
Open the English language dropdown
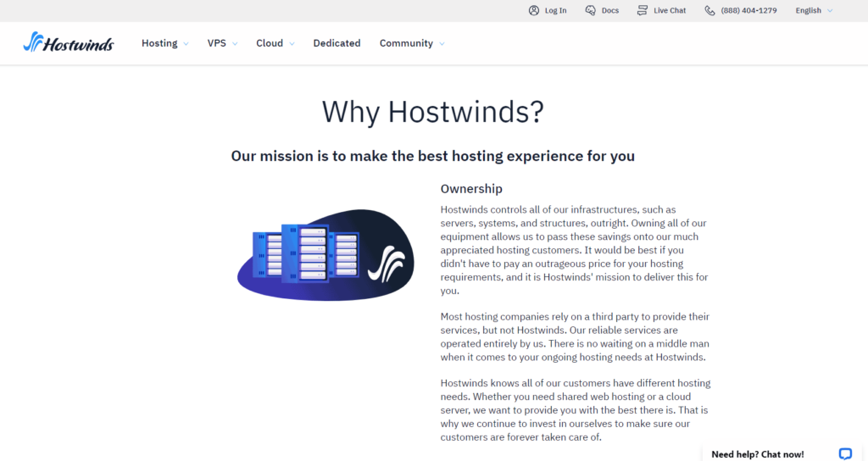point(814,10)
